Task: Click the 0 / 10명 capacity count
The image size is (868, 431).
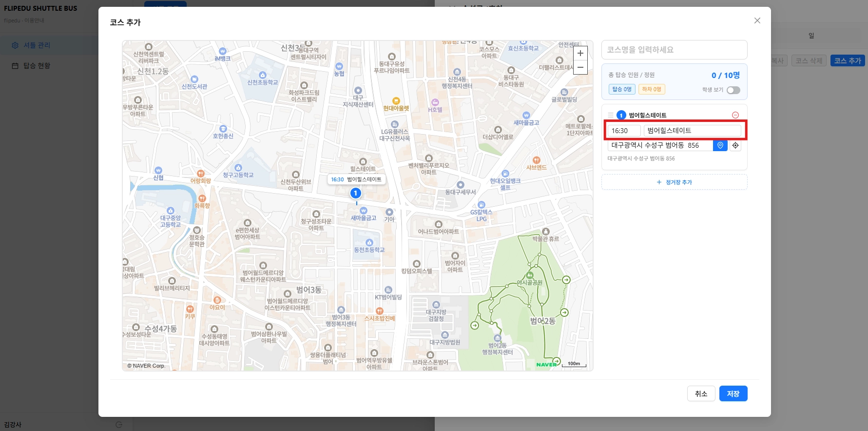Action: pos(726,75)
